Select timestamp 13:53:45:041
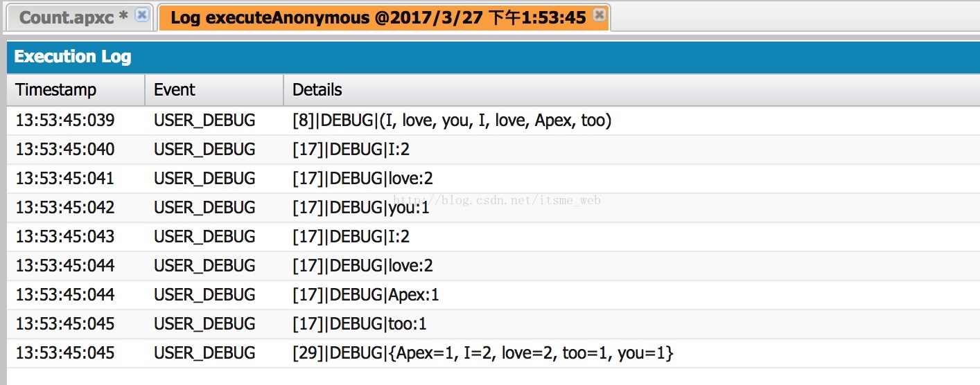The image size is (980, 385). [x=65, y=179]
